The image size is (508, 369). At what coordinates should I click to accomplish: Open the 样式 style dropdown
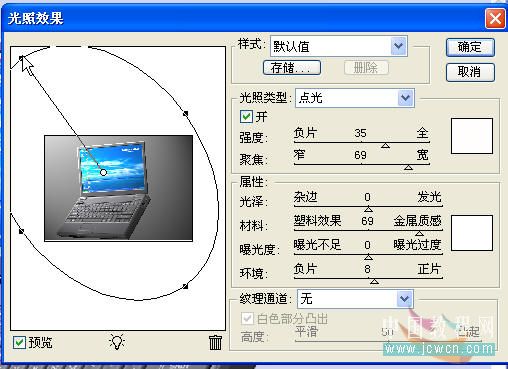pos(398,46)
